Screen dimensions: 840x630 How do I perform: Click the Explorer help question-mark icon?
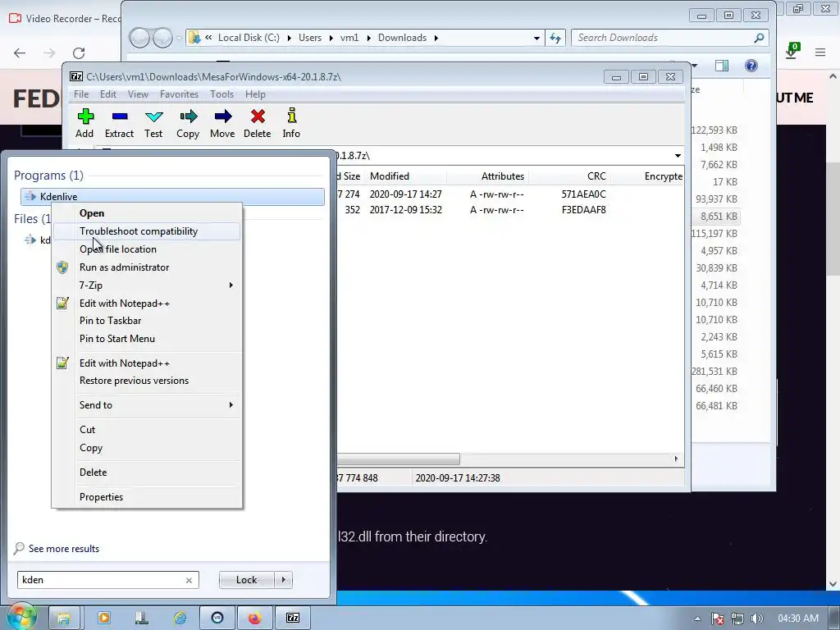coord(751,66)
